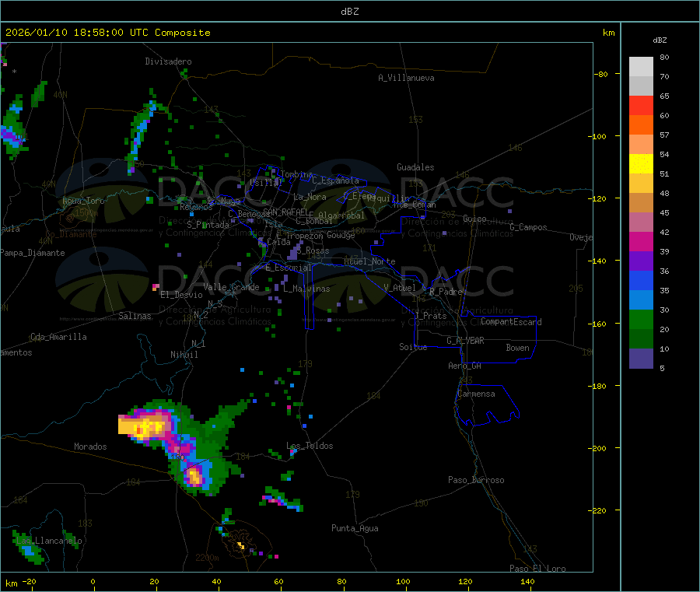
Task: Click the Punta_Agua map label
Action: (x=355, y=528)
